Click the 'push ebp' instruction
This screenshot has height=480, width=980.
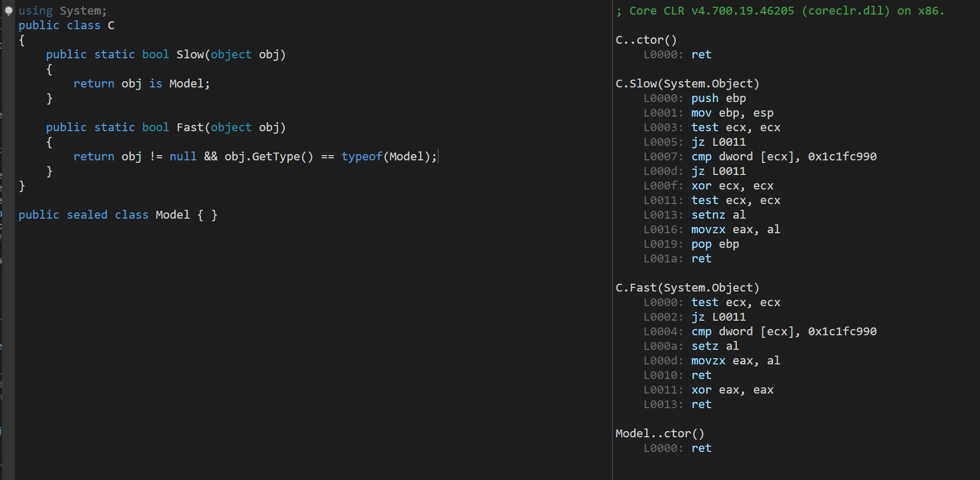[718, 98]
